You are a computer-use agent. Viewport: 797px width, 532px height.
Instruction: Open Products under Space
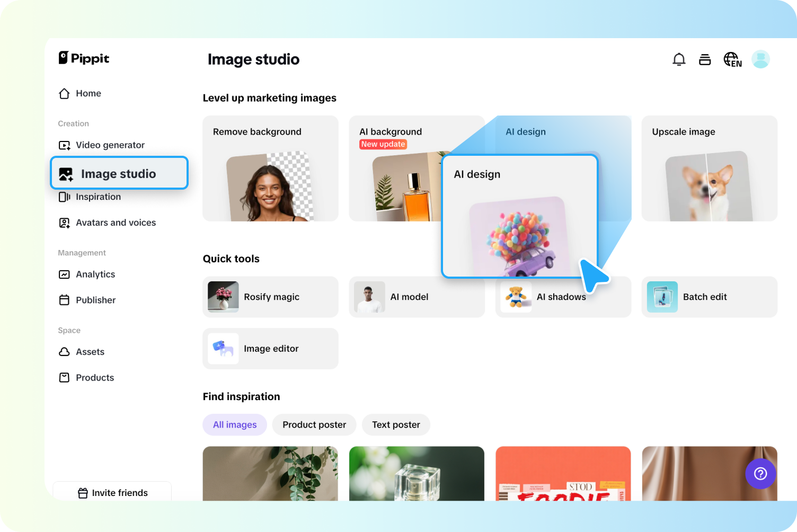coord(94,377)
